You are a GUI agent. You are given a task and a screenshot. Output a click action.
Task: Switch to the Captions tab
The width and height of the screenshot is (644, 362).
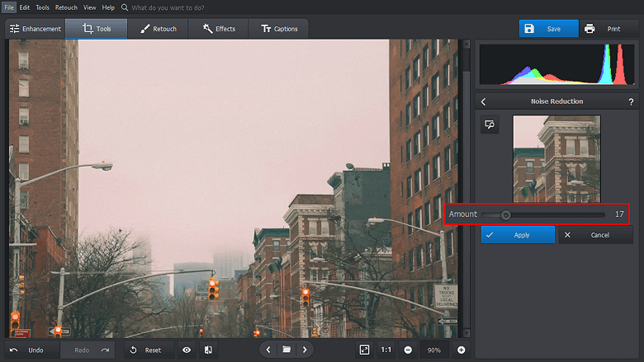[279, 29]
